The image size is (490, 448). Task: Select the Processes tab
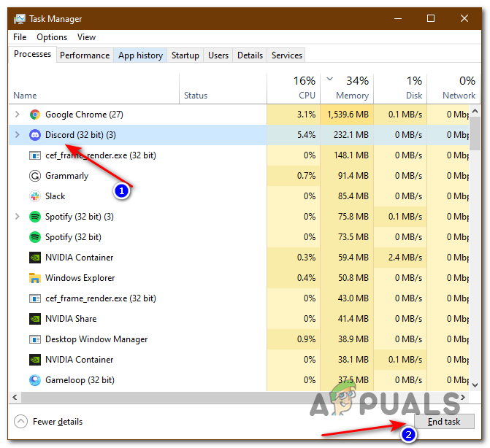33,54
